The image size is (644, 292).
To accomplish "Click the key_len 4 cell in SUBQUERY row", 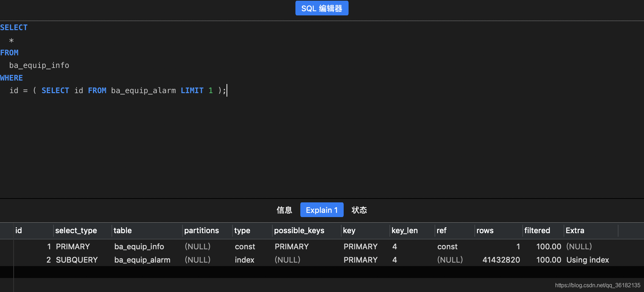I will pos(395,260).
